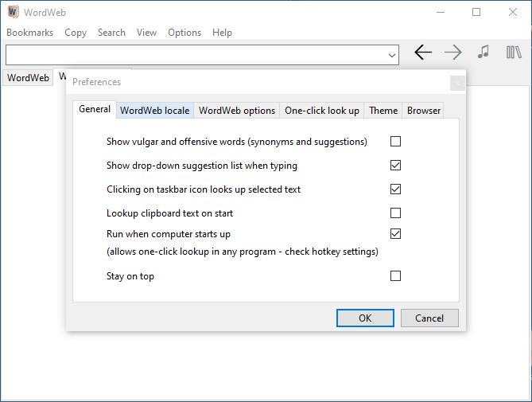Open the Copy menu

coord(76,33)
